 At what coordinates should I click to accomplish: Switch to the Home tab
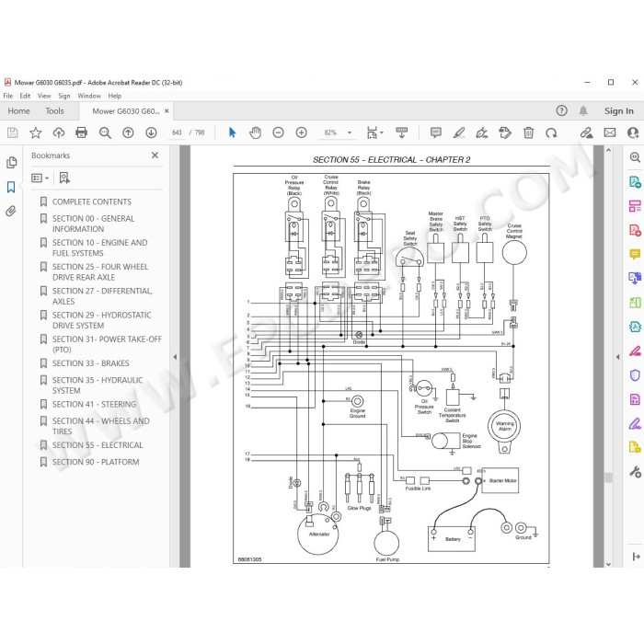click(x=19, y=111)
